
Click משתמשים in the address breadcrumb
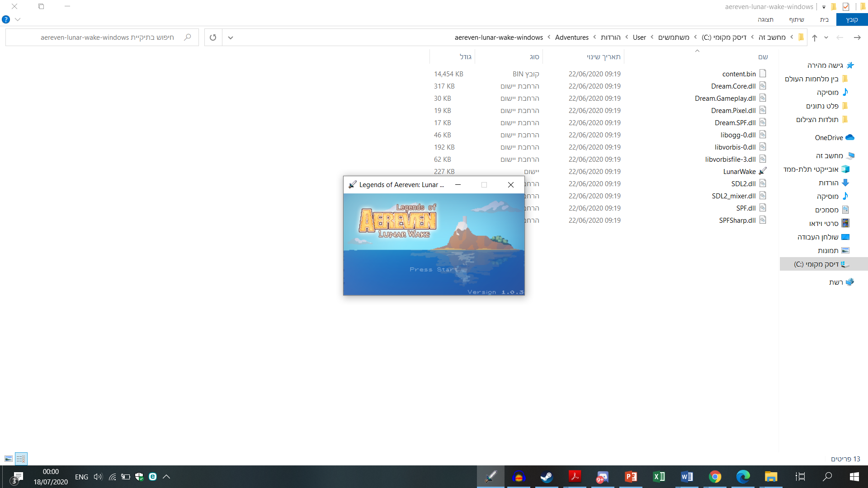point(674,37)
